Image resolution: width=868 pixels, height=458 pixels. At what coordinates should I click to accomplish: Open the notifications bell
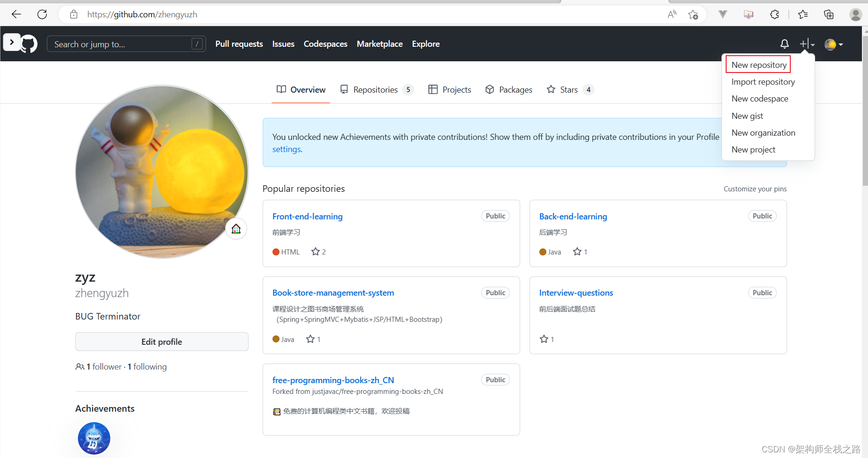(785, 44)
